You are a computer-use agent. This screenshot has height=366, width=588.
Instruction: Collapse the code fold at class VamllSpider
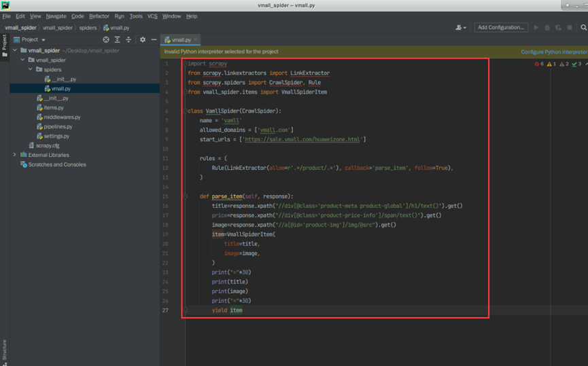(184, 111)
